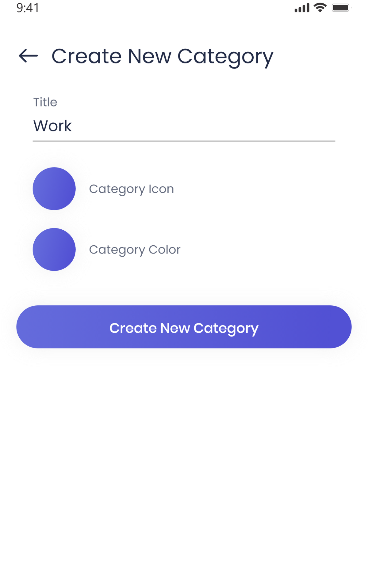This screenshot has width=368, height=588.
Task: Select the purple circle next to Category Color
Action: click(54, 250)
